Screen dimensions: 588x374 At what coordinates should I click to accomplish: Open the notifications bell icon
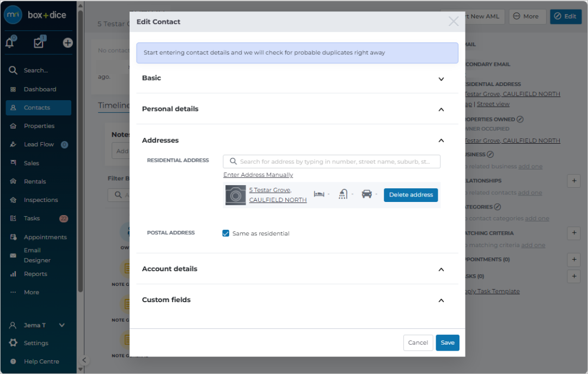[x=10, y=43]
